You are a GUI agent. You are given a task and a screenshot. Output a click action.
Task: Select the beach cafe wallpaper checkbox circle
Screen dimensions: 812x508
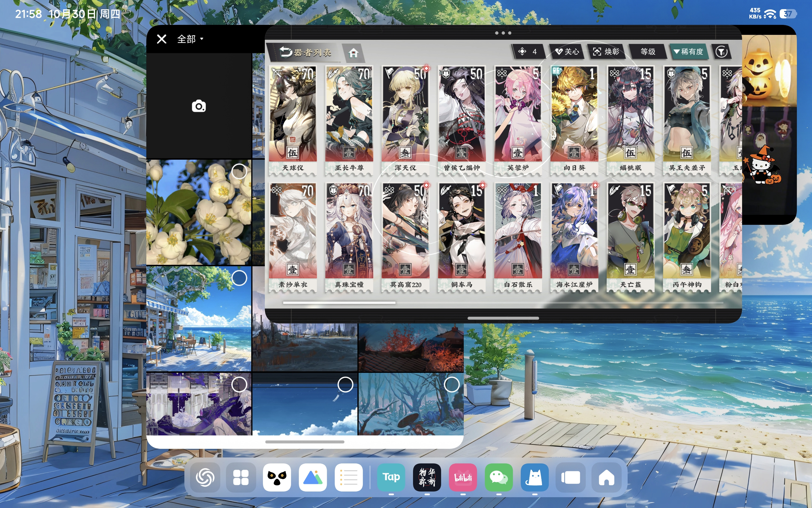tap(239, 278)
